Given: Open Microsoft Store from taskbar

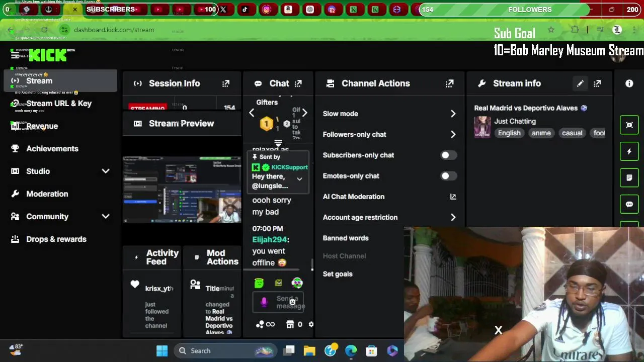Looking at the screenshot, I should (x=371, y=350).
